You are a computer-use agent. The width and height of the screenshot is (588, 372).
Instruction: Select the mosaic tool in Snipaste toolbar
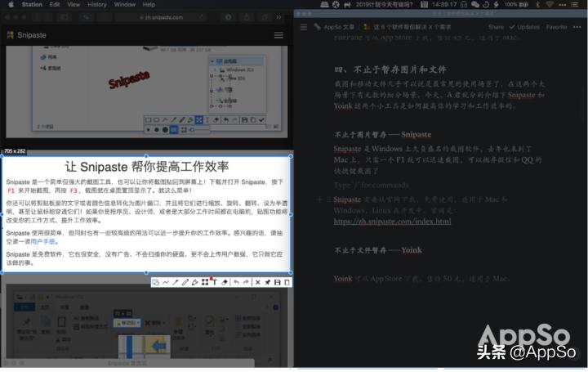(x=205, y=283)
